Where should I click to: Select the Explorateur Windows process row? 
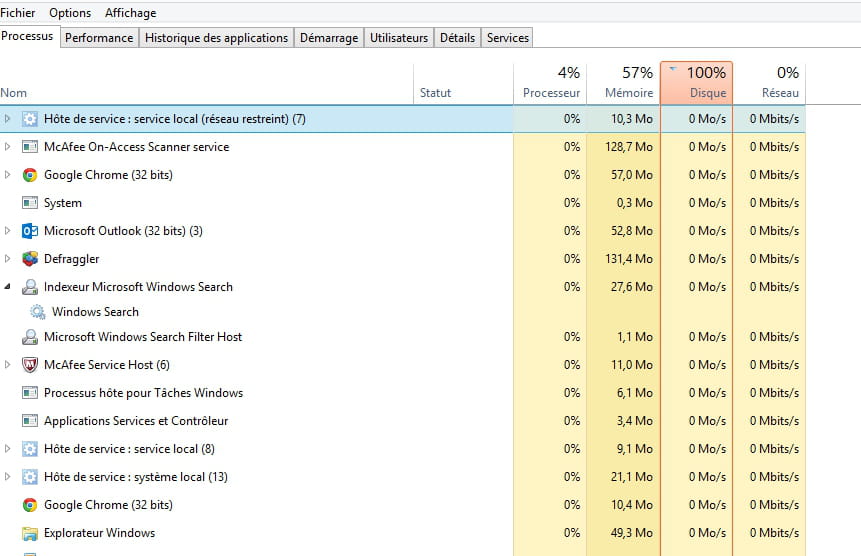coord(402,532)
